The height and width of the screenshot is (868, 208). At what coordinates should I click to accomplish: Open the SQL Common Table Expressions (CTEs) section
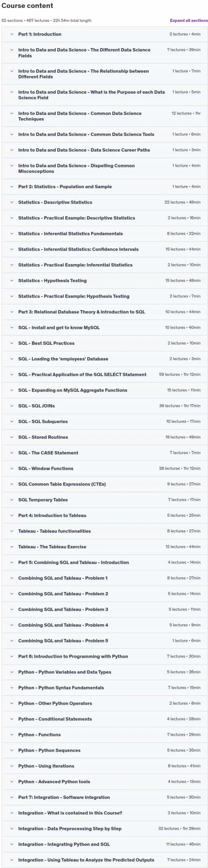(x=105, y=484)
